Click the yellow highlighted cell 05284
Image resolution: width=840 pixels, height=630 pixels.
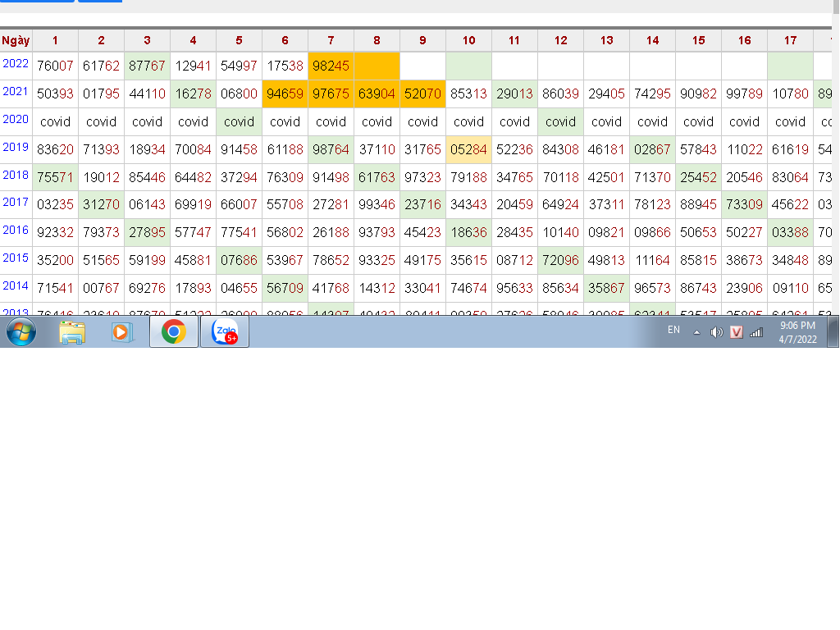coord(468,149)
